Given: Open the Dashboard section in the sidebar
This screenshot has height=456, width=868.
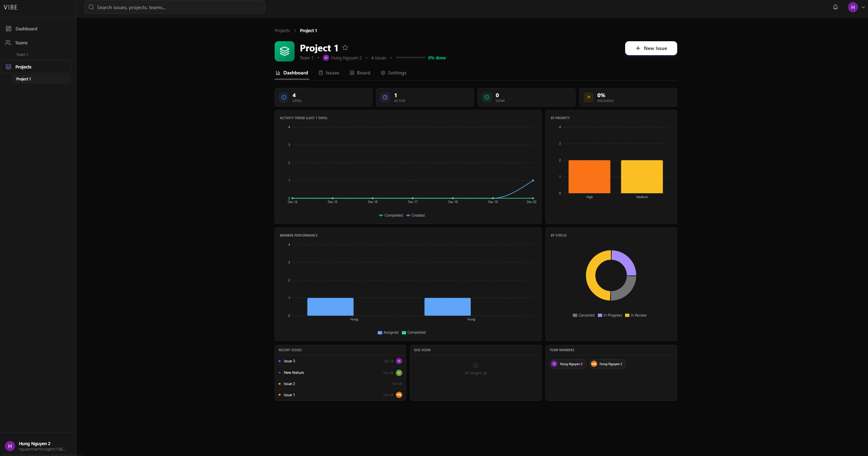Looking at the screenshot, I should [x=26, y=29].
